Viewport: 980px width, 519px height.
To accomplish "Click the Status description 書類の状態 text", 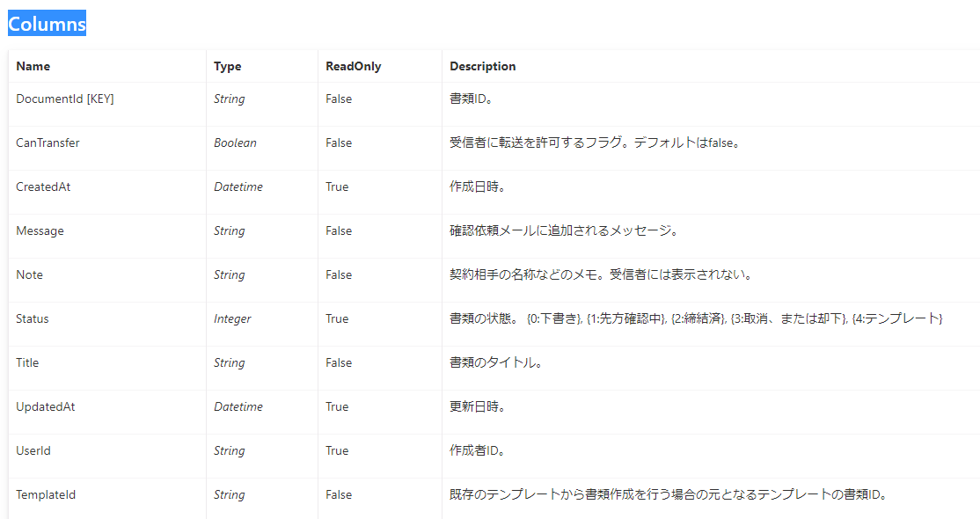I will point(696,318).
